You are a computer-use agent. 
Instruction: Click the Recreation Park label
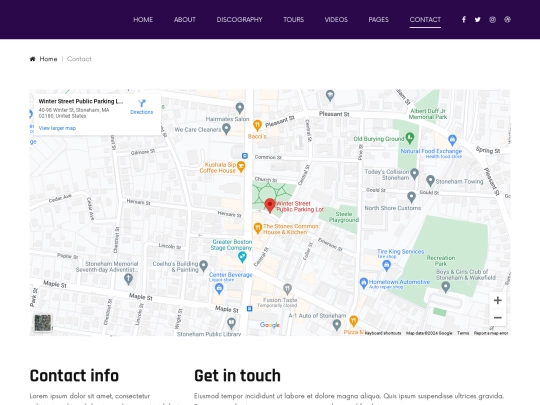[x=441, y=261]
